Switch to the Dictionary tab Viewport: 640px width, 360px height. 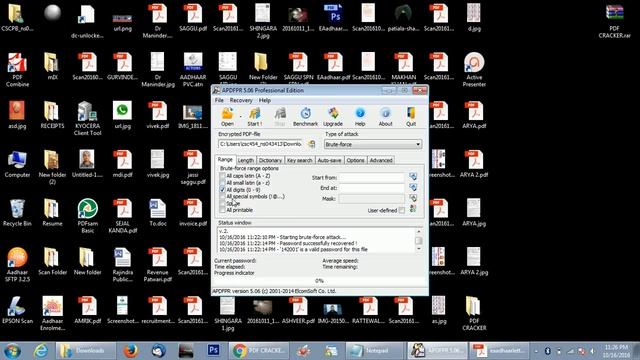point(270,160)
